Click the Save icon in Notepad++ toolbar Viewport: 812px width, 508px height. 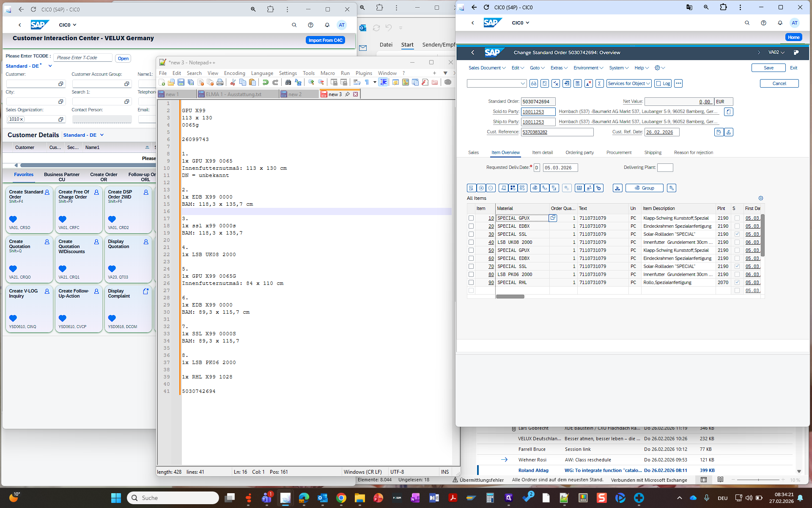pos(181,82)
